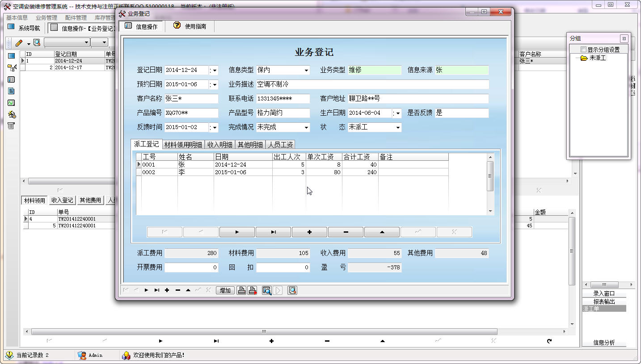Switch to the 收入登记 tab in the main window
641x364 pixels.
pos(62,200)
